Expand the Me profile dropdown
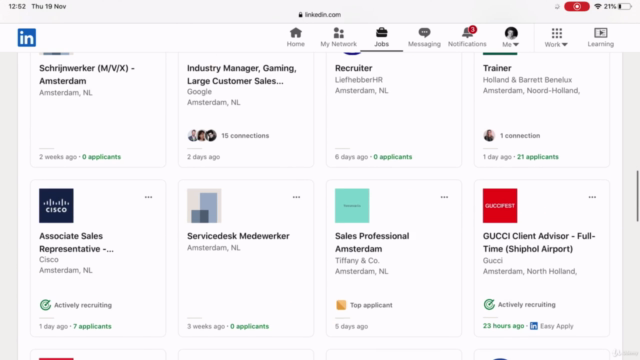This screenshot has height=360, width=640. tap(511, 38)
